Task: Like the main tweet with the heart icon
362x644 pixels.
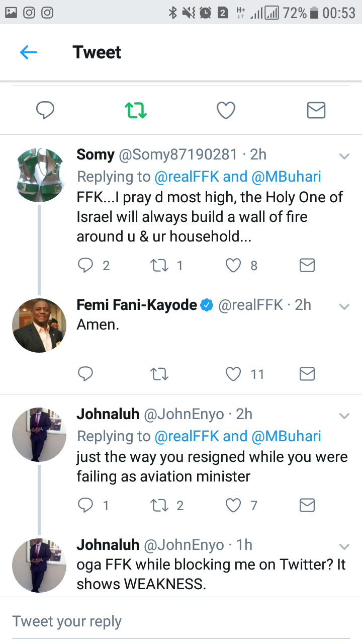Action: (x=226, y=110)
